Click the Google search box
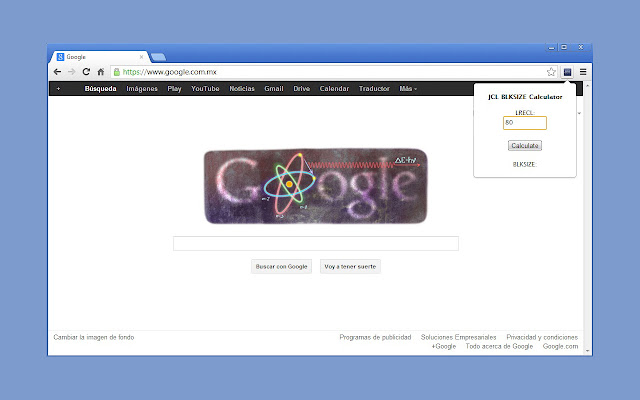This screenshot has height=400, width=640. click(x=316, y=243)
